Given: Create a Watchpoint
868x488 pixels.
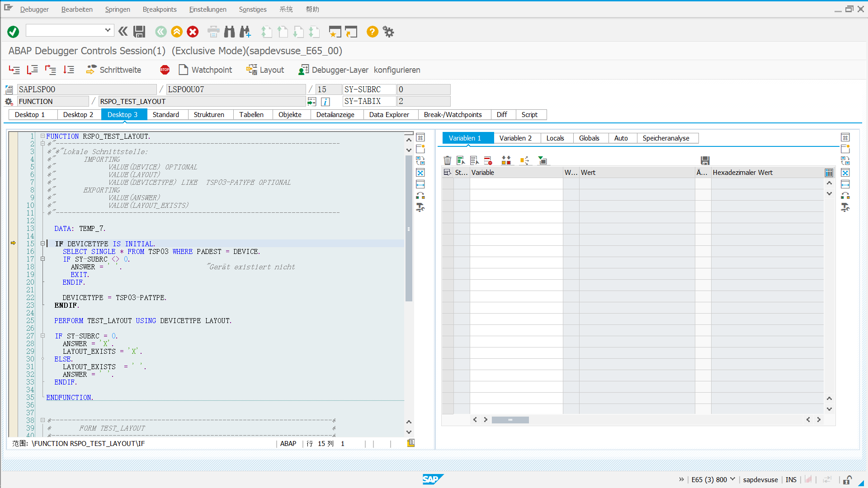Looking at the screenshot, I should (205, 70).
